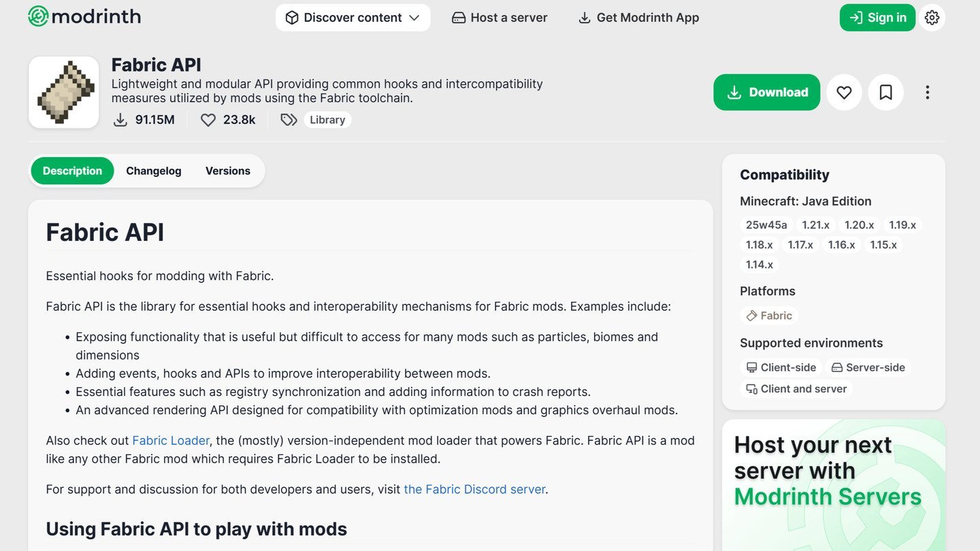Click the Modrinth logo icon
This screenshot has width=980, height=551.
pyautogui.click(x=39, y=16)
